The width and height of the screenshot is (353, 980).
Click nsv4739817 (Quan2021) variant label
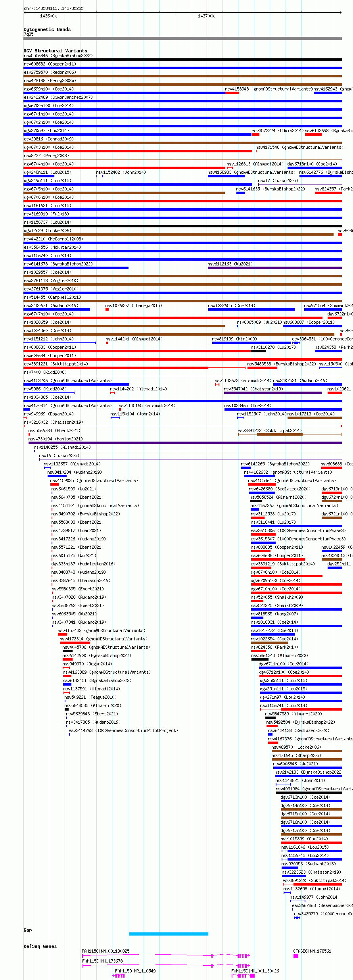point(76,530)
